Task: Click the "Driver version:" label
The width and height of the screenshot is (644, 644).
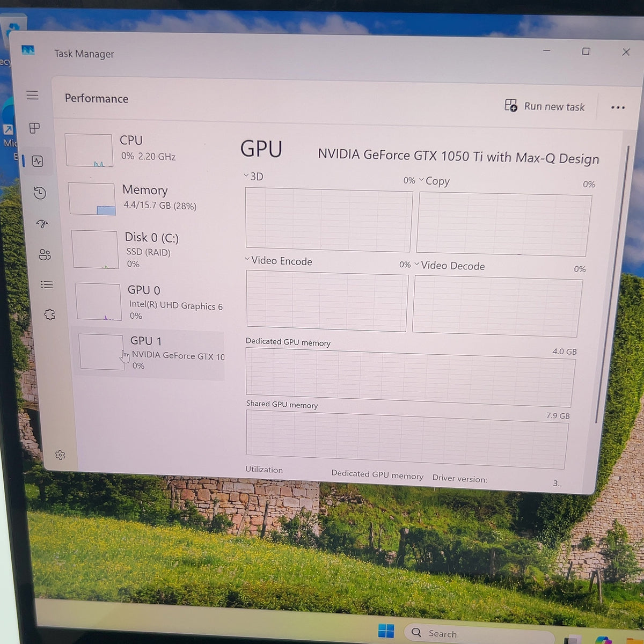Action: coord(460,478)
